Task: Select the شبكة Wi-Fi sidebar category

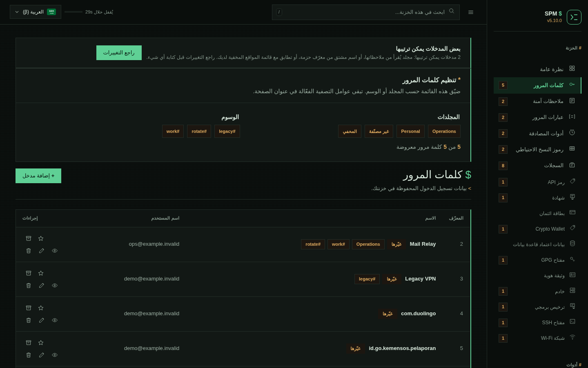Action: (537, 338)
